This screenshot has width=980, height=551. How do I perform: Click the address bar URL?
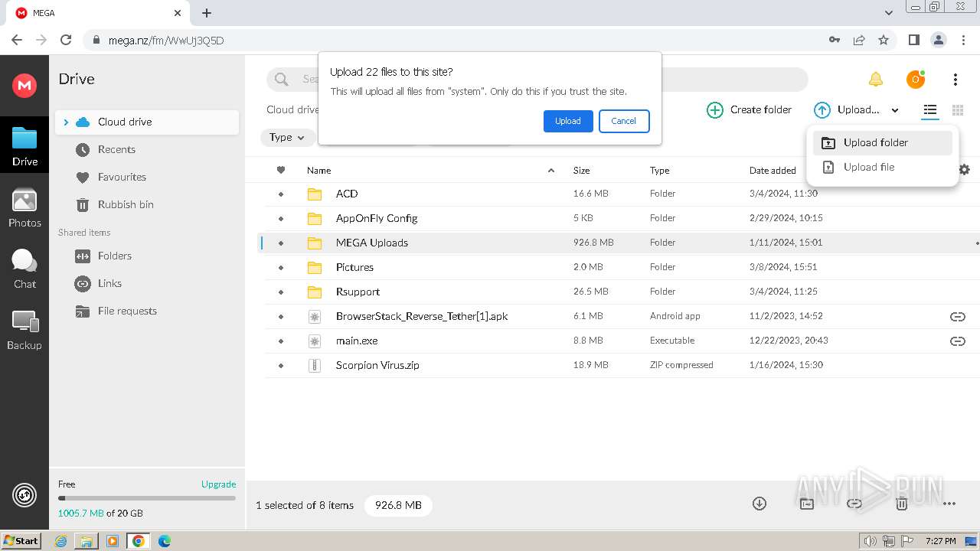(166, 40)
